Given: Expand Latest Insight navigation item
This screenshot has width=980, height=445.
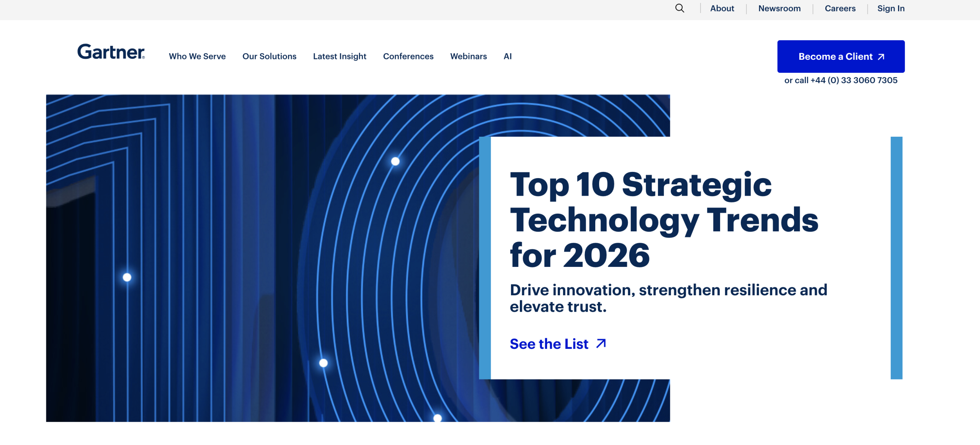Looking at the screenshot, I should [340, 56].
